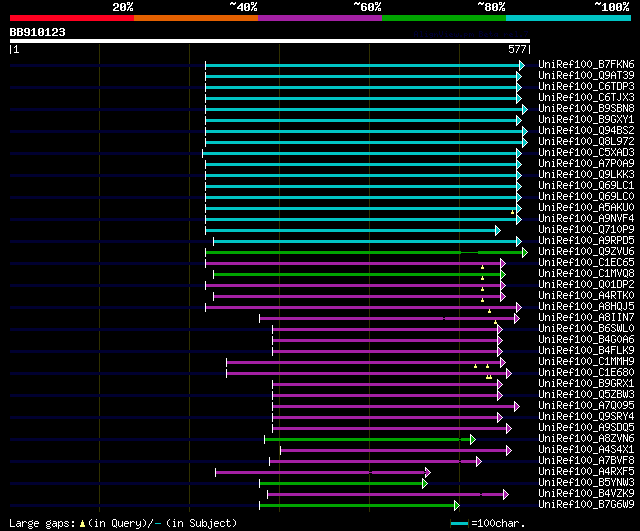Select the UniRef100_B9GRX1 label
This screenshot has width=640, height=531.
586,384
